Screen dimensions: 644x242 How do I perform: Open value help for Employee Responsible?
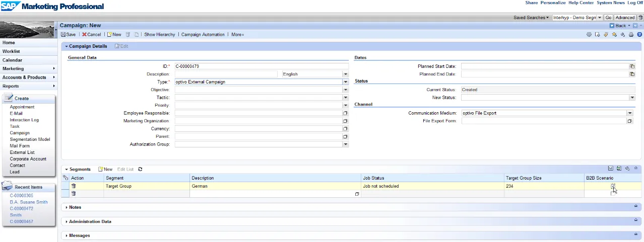[x=346, y=113]
